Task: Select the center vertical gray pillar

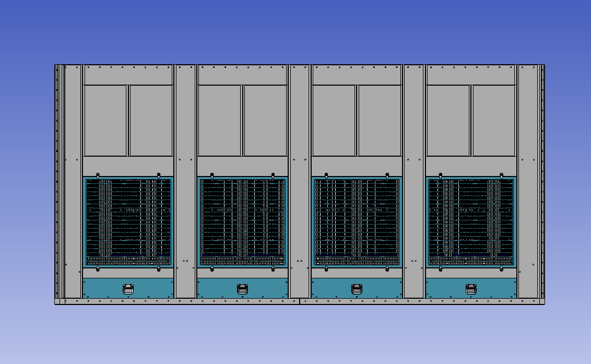Action: pyautogui.click(x=300, y=181)
